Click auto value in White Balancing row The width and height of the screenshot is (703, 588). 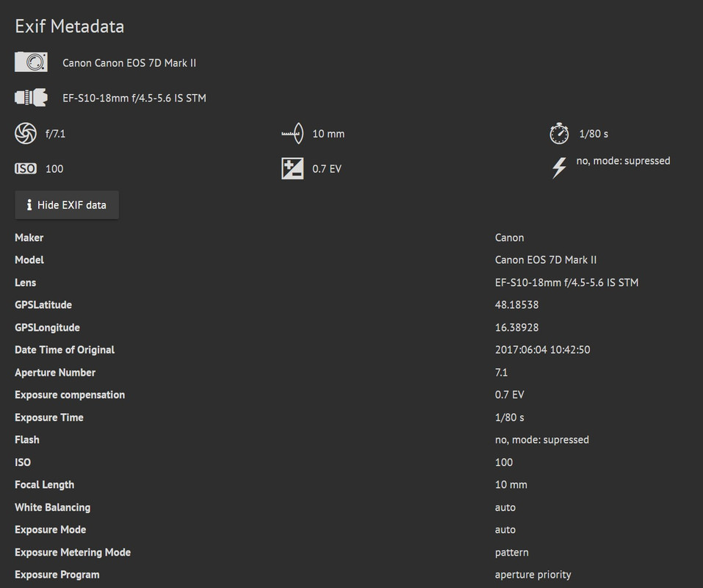tap(505, 508)
